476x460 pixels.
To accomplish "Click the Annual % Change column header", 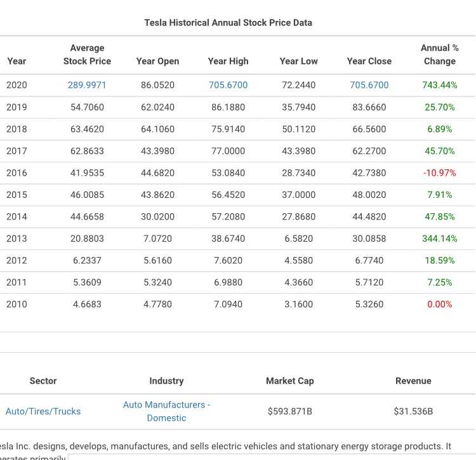I will point(440,55).
